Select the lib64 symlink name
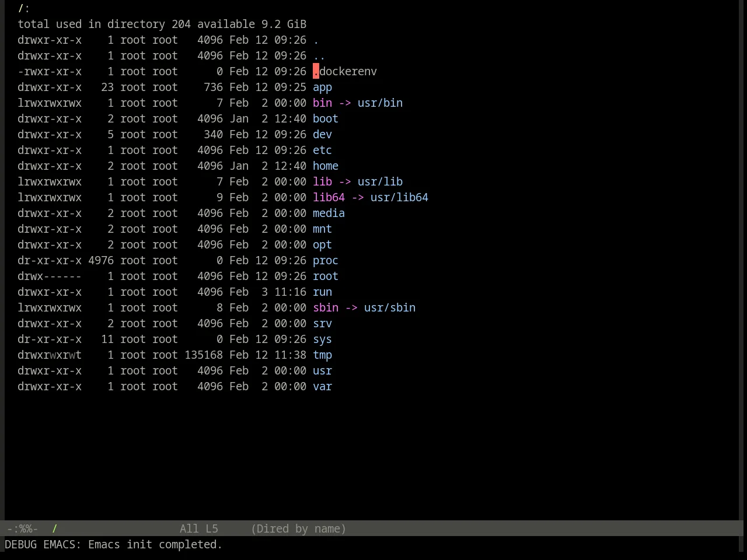The height and width of the screenshot is (560, 747). coord(329,198)
